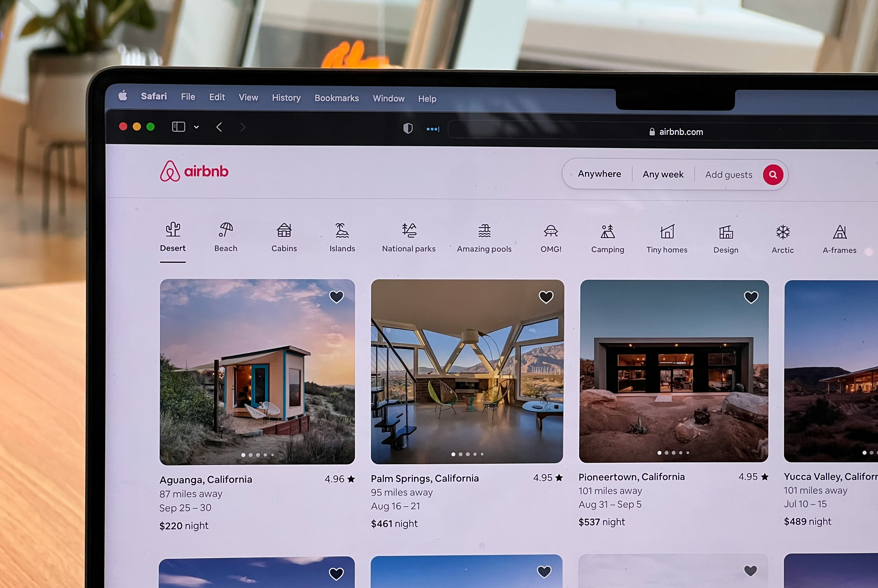Open the Islands category icon
The height and width of the screenshot is (588, 878).
point(342,231)
